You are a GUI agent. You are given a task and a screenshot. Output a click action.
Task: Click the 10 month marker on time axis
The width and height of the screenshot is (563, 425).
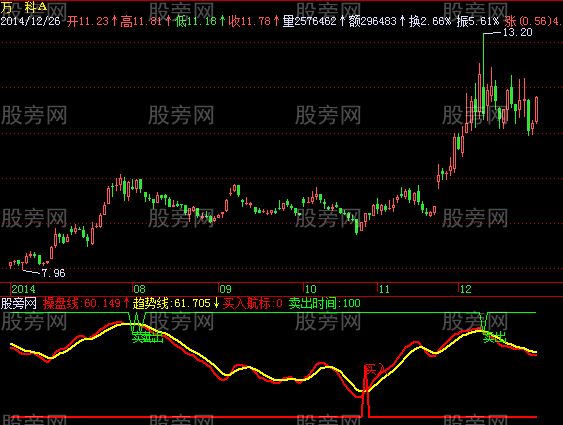click(x=311, y=289)
